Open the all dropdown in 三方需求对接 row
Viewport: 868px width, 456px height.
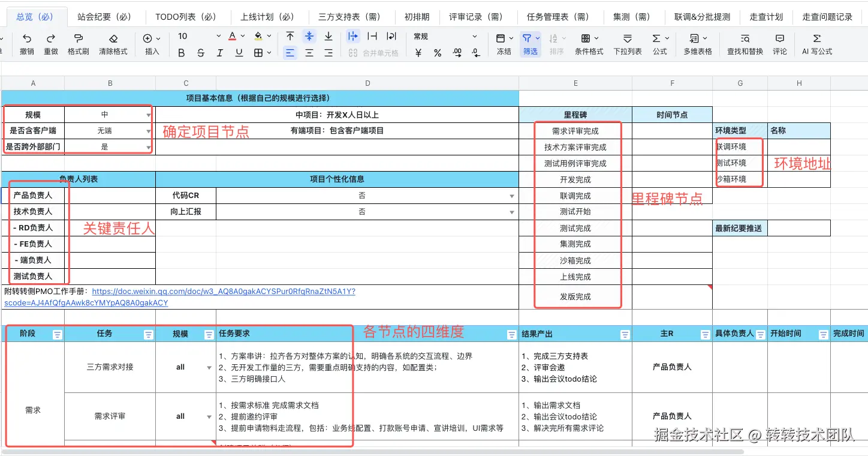pyautogui.click(x=209, y=367)
